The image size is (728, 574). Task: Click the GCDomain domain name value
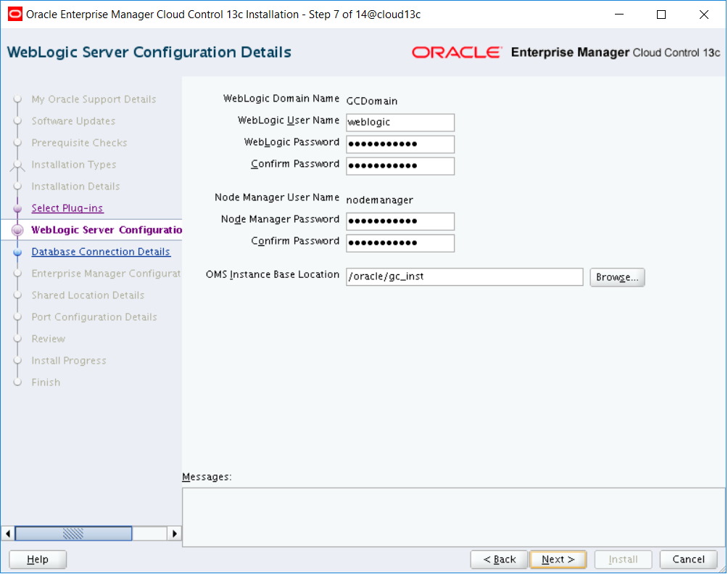tap(372, 101)
